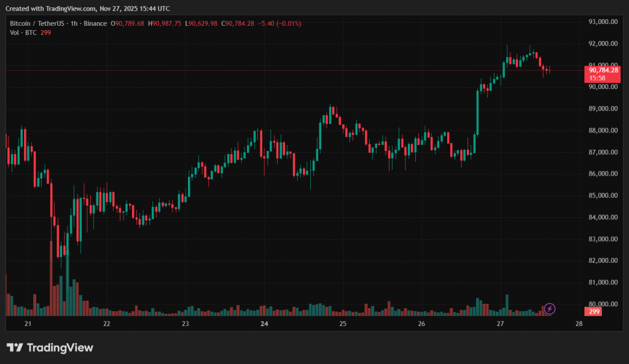Click the 80,000.00 price axis label
This screenshot has height=364, width=629.
pos(602,304)
